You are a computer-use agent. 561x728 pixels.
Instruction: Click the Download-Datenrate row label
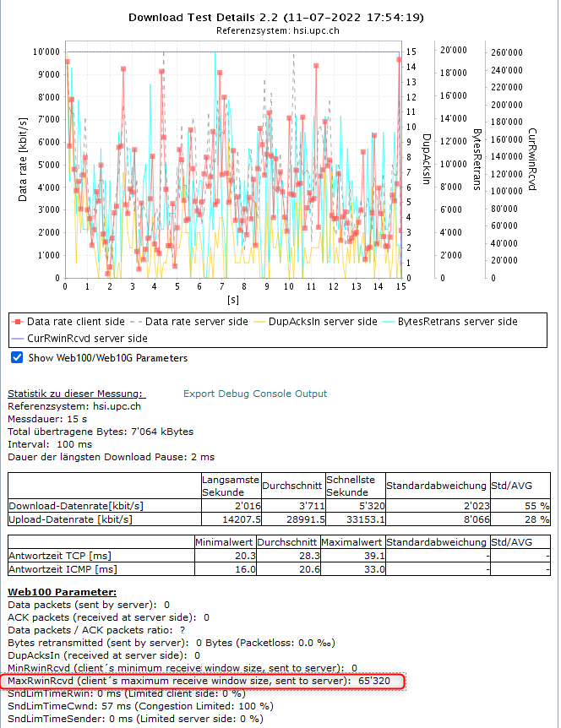tap(76, 506)
